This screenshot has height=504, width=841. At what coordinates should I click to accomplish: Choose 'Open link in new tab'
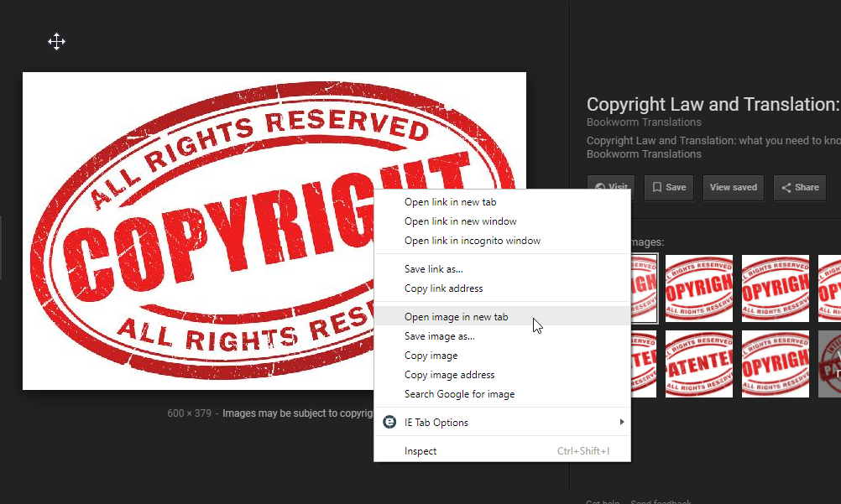coord(502,202)
